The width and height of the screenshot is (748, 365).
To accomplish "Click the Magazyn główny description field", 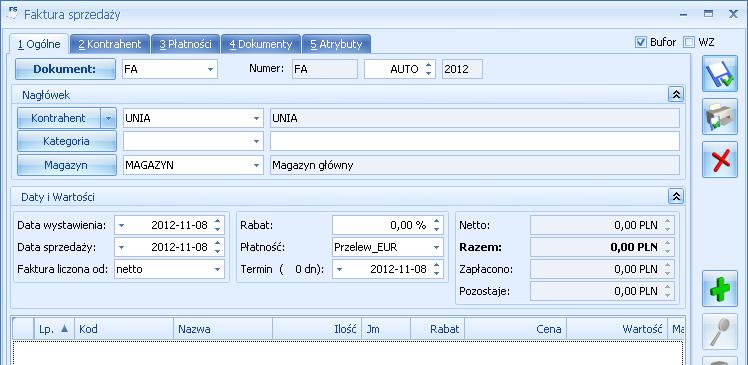I will (475, 165).
